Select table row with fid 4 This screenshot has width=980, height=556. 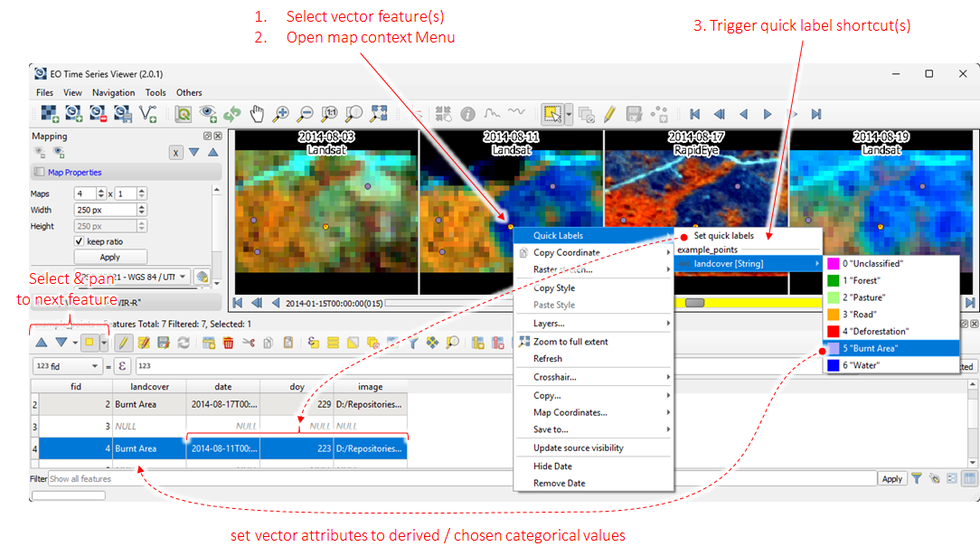pos(219,448)
